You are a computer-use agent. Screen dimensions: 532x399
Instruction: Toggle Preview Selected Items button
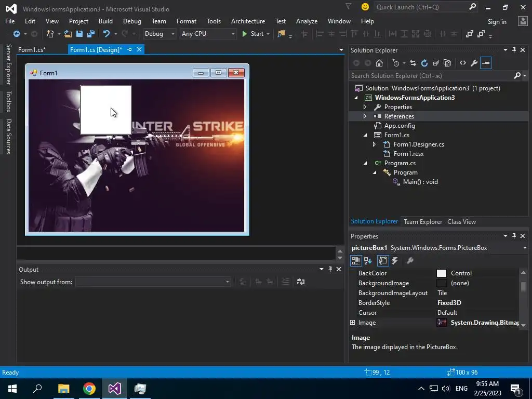tap(486, 63)
